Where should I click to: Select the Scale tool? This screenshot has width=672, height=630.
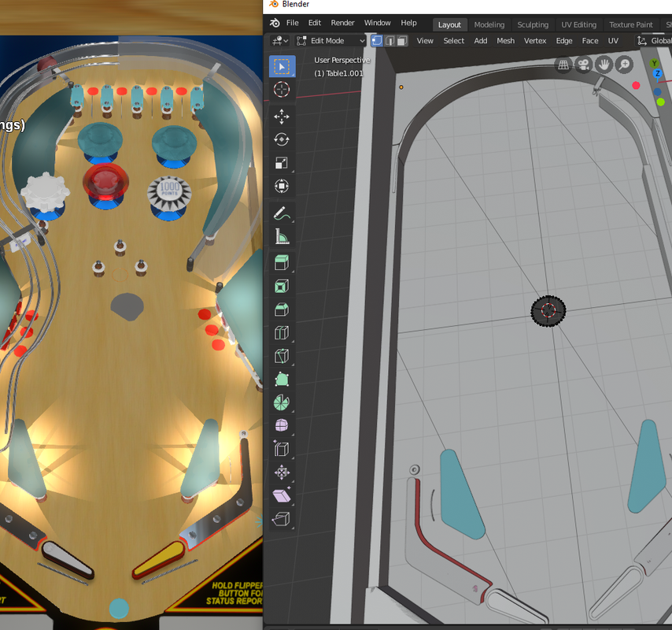click(x=282, y=163)
